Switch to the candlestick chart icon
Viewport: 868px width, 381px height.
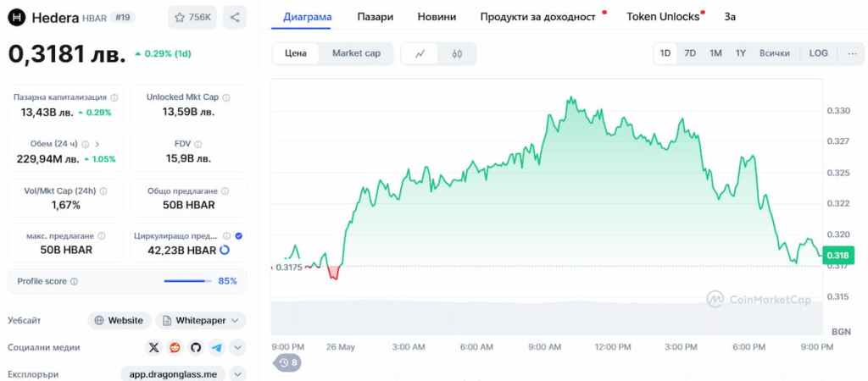458,53
